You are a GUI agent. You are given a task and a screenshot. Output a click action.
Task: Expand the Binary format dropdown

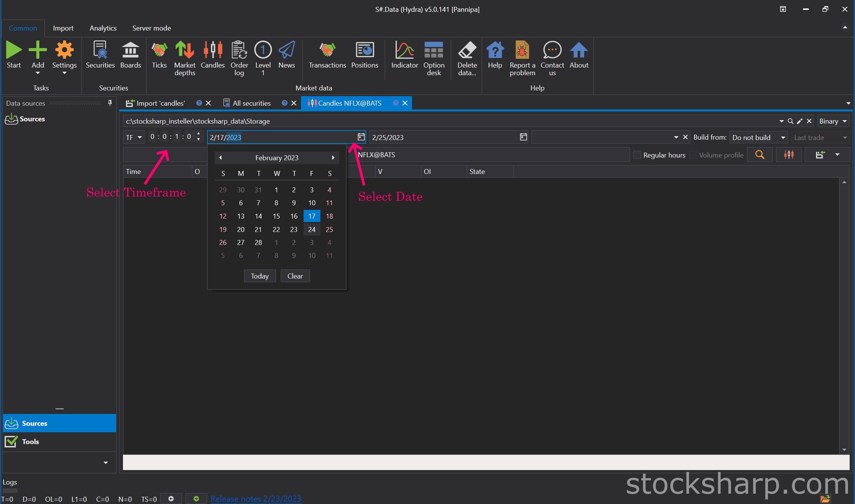point(833,121)
